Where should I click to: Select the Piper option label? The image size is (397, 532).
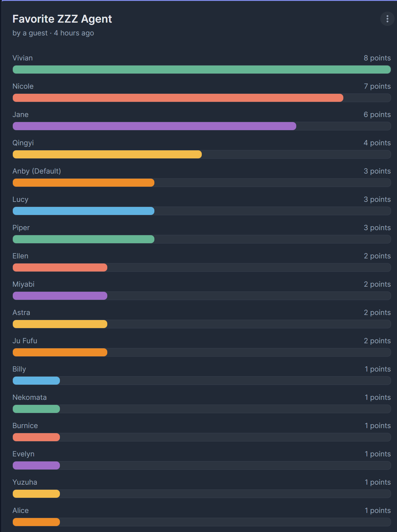coord(21,228)
